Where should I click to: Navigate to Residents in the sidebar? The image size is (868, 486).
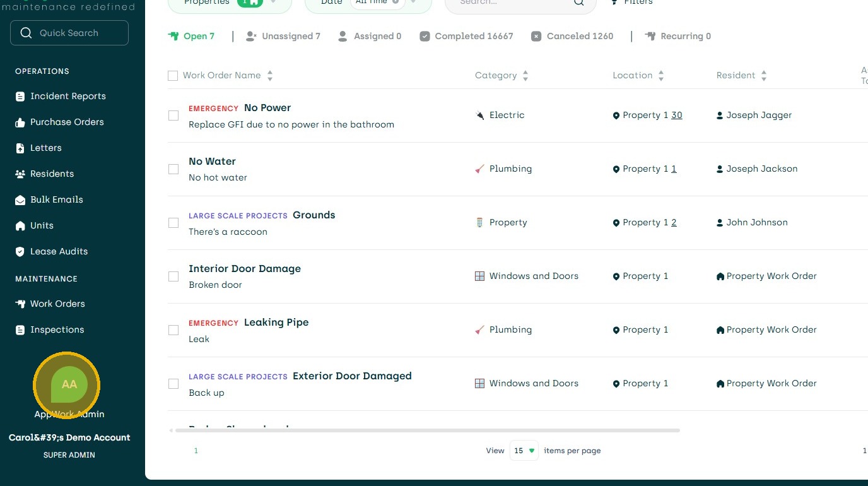pos(45,174)
